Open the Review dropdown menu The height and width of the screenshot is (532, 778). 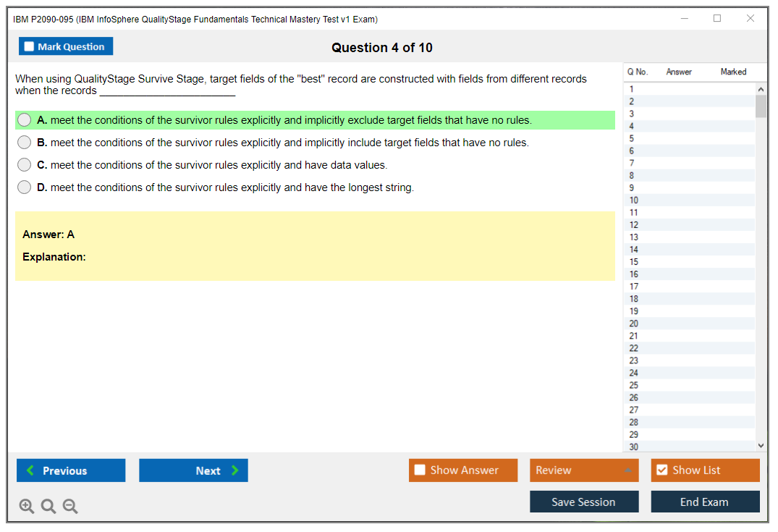(x=584, y=470)
